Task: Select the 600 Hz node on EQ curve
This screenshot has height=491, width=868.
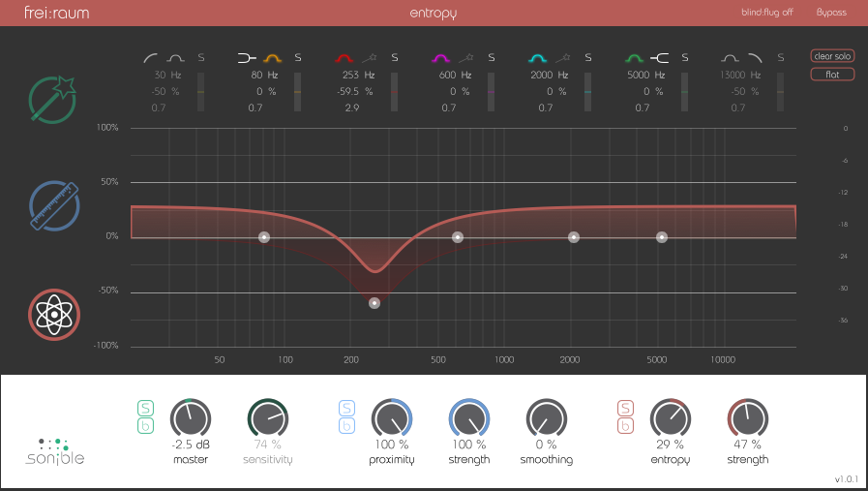Action: pos(458,237)
